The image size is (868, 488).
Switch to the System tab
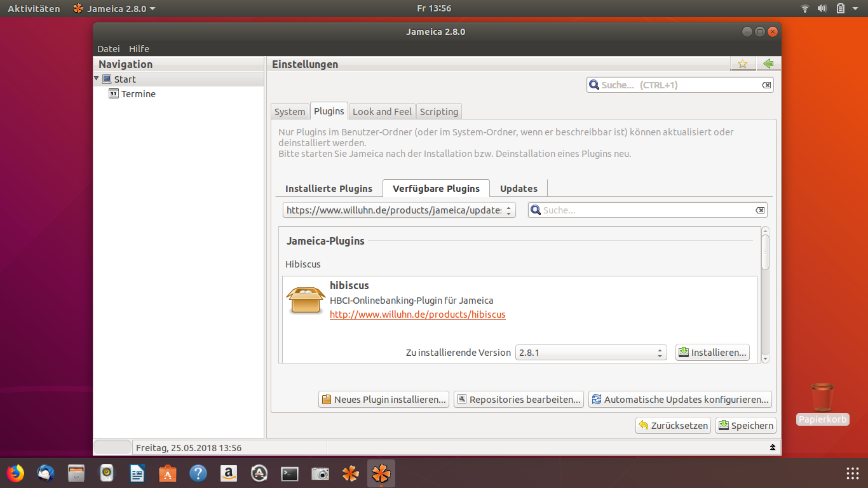pyautogui.click(x=290, y=112)
